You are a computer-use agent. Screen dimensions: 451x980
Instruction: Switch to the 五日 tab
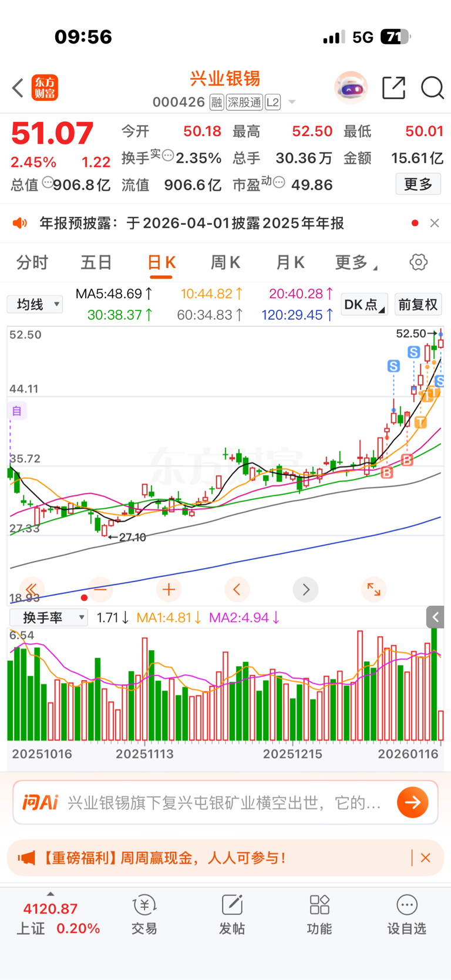click(96, 262)
